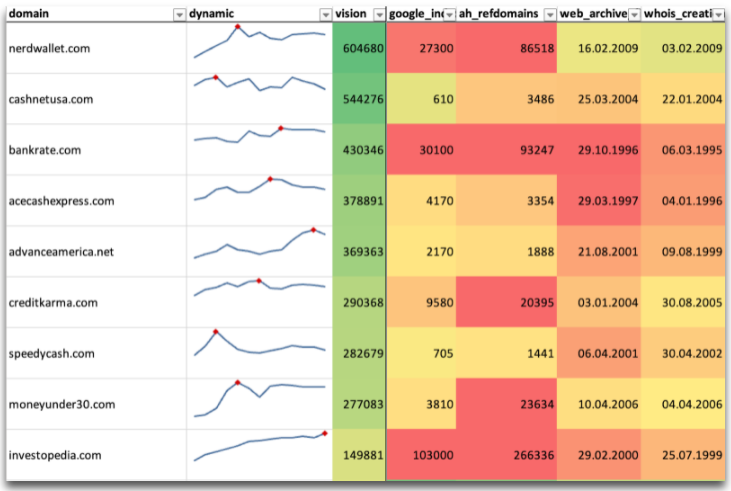This screenshot has height=491, width=731.
Task: Click the web archive date 29.10.1996
Action: (x=598, y=150)
